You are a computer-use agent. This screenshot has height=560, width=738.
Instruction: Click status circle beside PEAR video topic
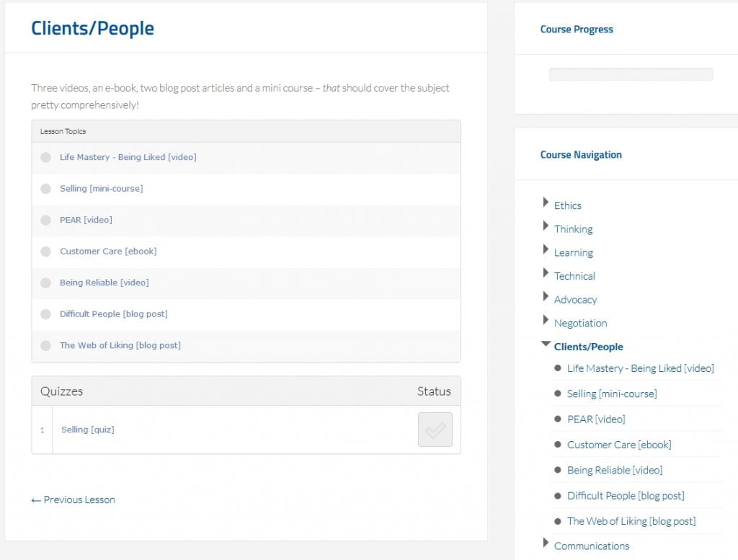[45, 220]
